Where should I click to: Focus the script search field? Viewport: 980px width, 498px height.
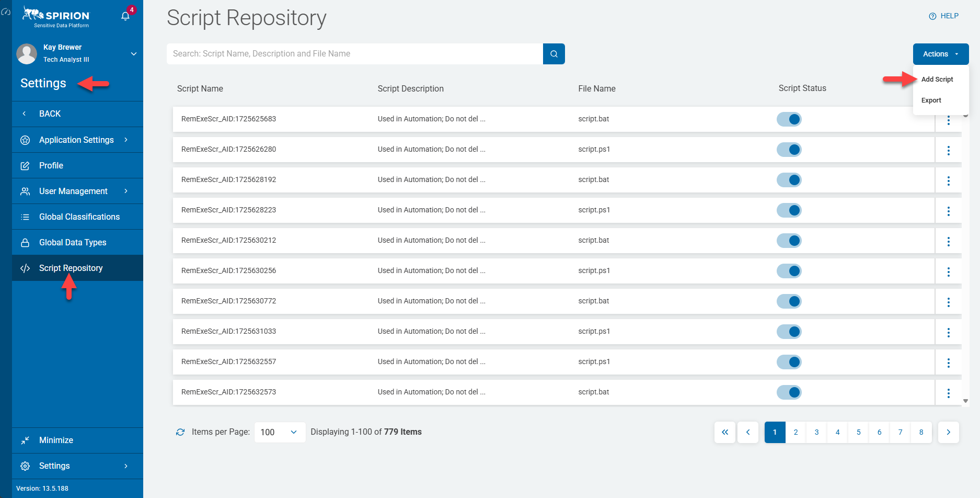tap(354, 54)
